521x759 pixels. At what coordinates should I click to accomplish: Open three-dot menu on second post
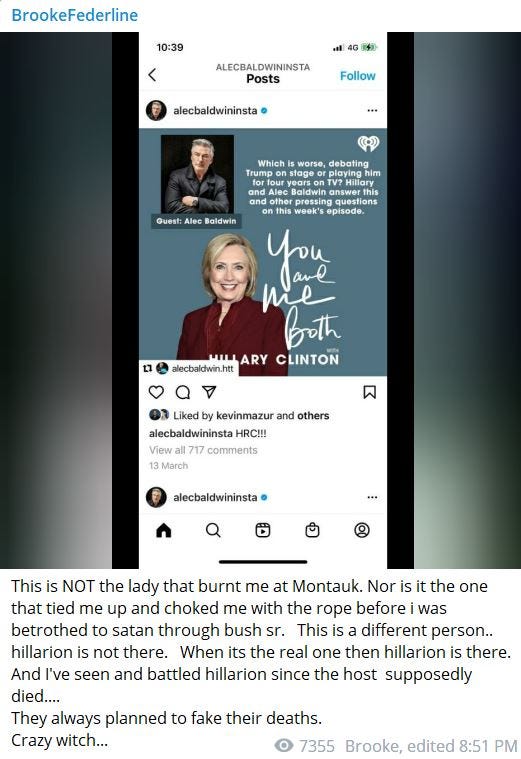(x=372, y=497)
